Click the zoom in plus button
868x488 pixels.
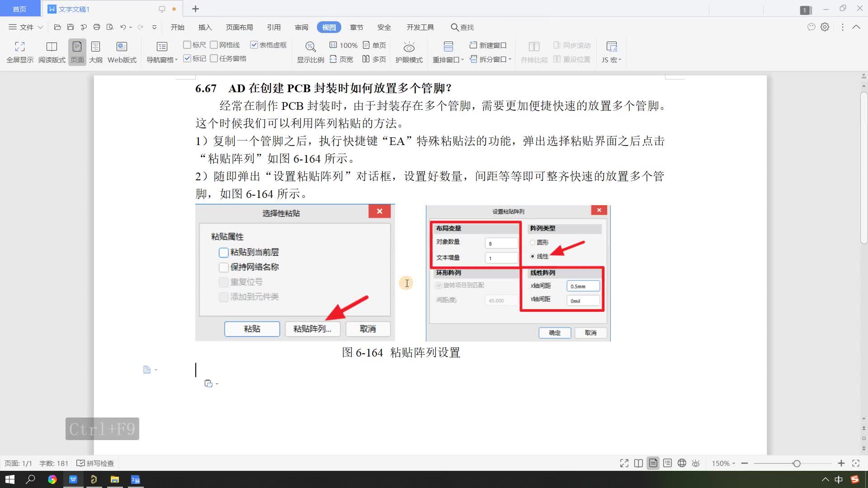pyautogui.click(x=841, y=463)
